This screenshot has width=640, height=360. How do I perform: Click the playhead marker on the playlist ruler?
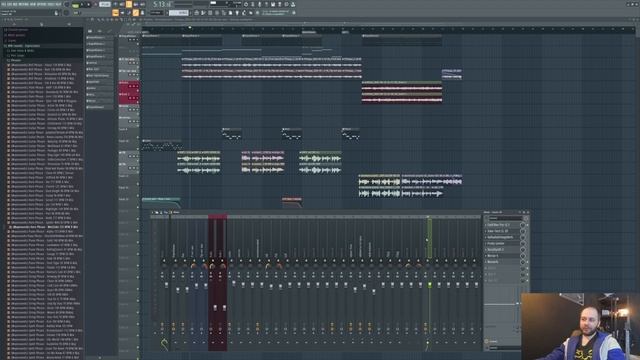pyautogui.click(x=190, y=28)
